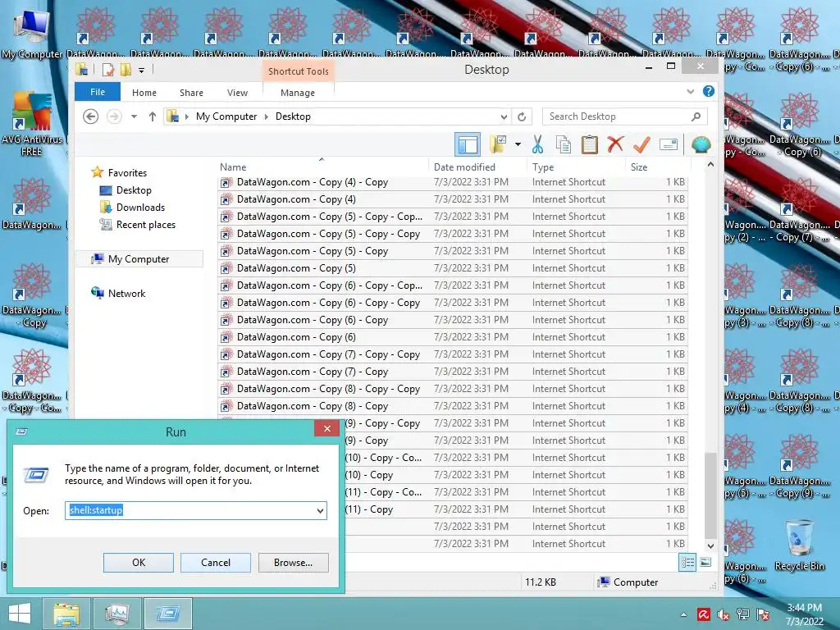Image resolution: width=840 pixels, height=630 pixels.
Task: Select Recent places in navigation pane
Action: point(145,225)
